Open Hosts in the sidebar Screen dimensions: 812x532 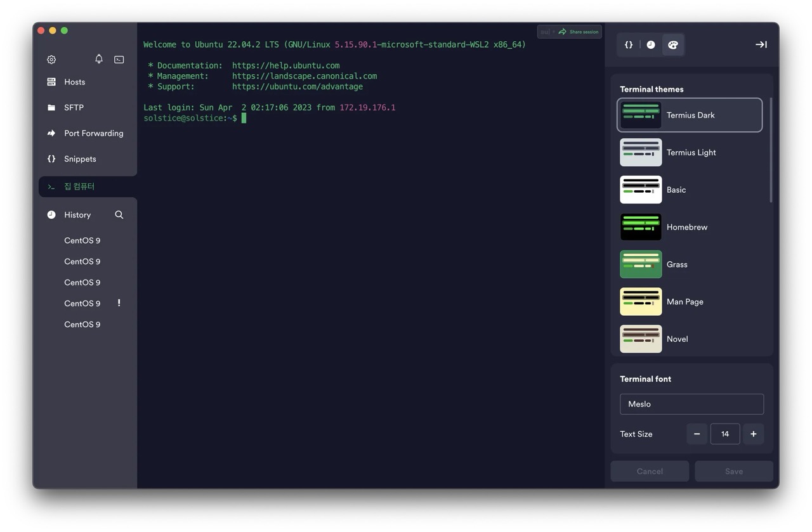[74, 82]
